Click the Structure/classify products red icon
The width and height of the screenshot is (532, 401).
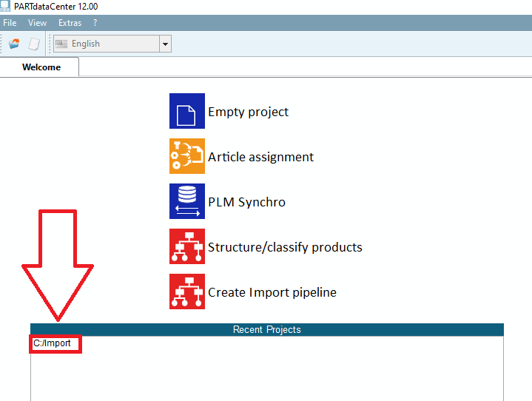pos(187,246)
